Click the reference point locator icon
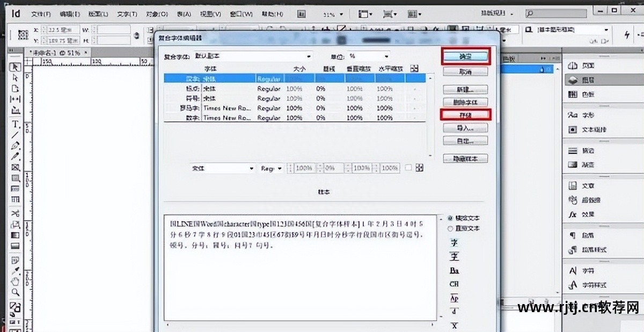Viewport: 644px width, 332px height. click(x=23, y=35)
